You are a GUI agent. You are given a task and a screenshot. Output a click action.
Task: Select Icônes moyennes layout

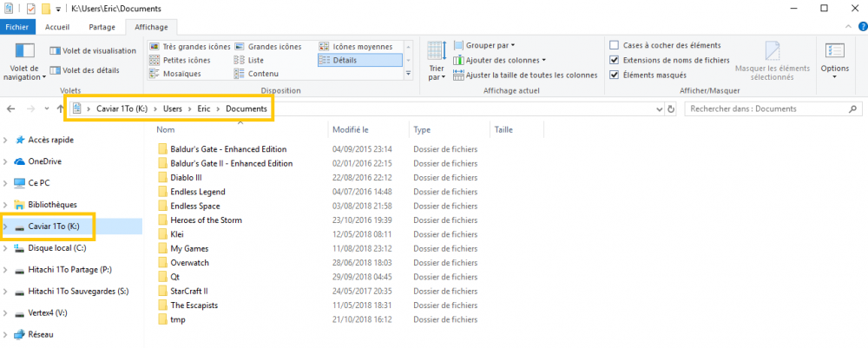356,47
